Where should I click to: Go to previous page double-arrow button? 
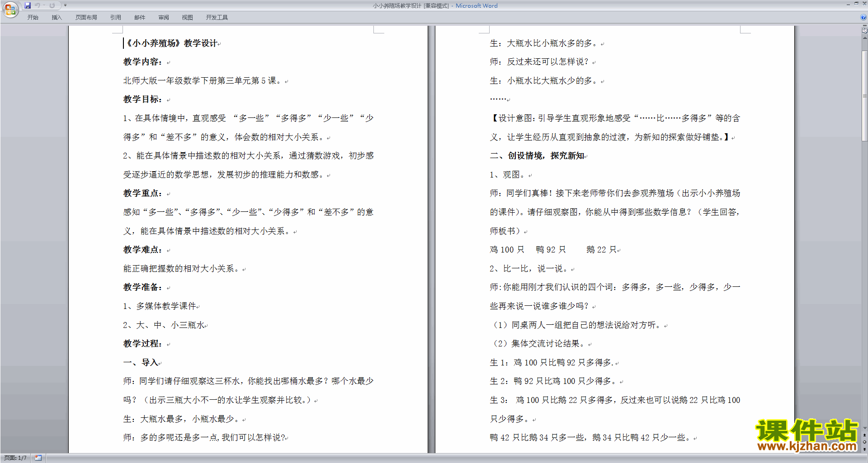pyautogui.click(x=864, y=435)
